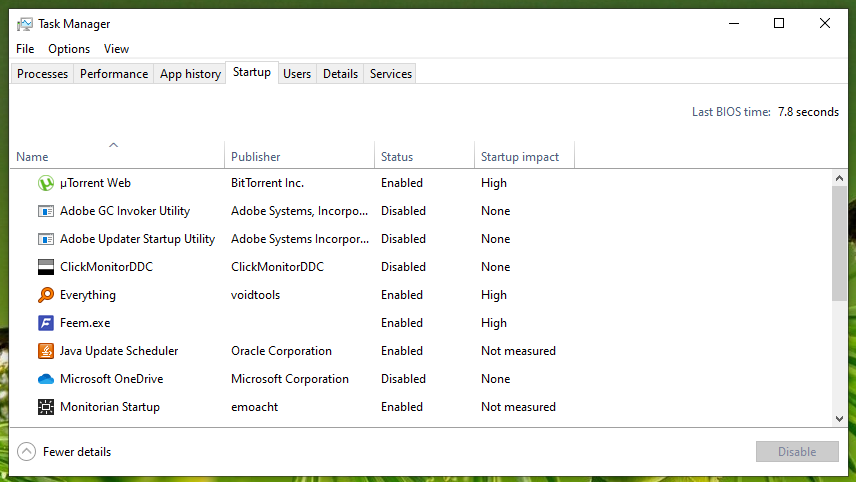Click the Adobe Updater Startup Utility icon
This screenshot has width=856, height=482.
[x=46, y=239]
